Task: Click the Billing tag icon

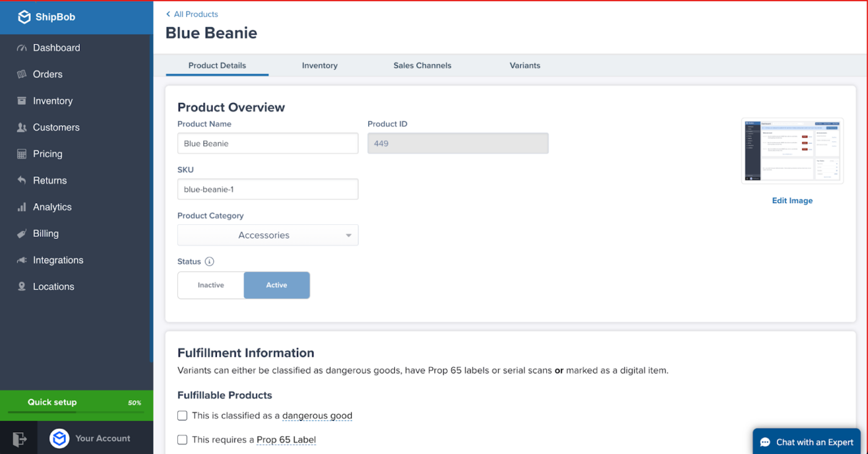Action: [x=22, y=234]
